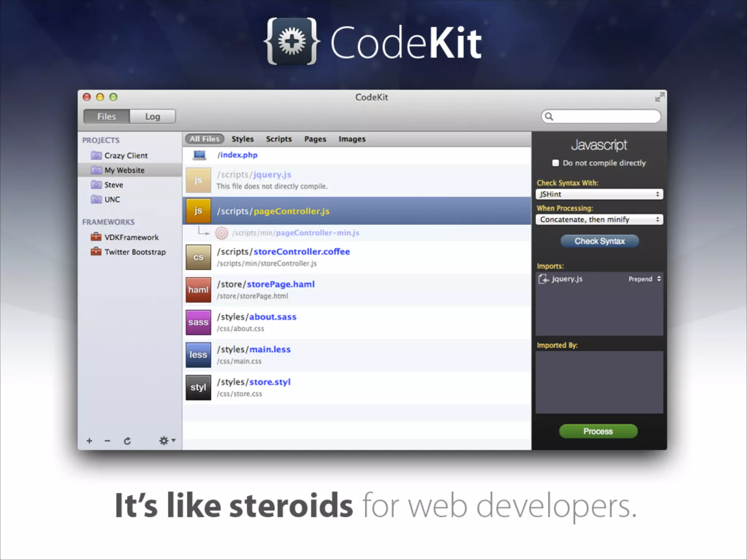Switch to the Log segment
Viewport: 747px width, 560px height.
click(x=152, y=117)
